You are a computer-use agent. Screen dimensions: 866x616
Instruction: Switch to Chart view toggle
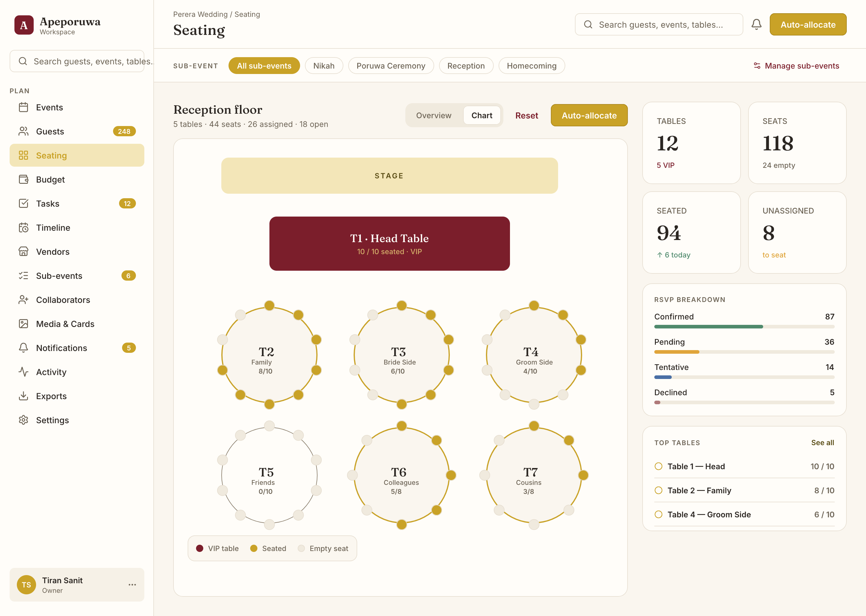click(x=481, y=115)
